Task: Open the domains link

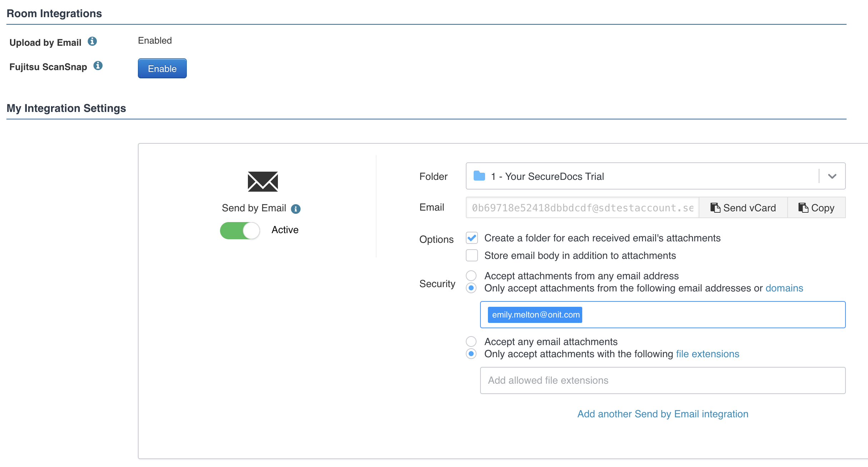Action: click(784, 288)
